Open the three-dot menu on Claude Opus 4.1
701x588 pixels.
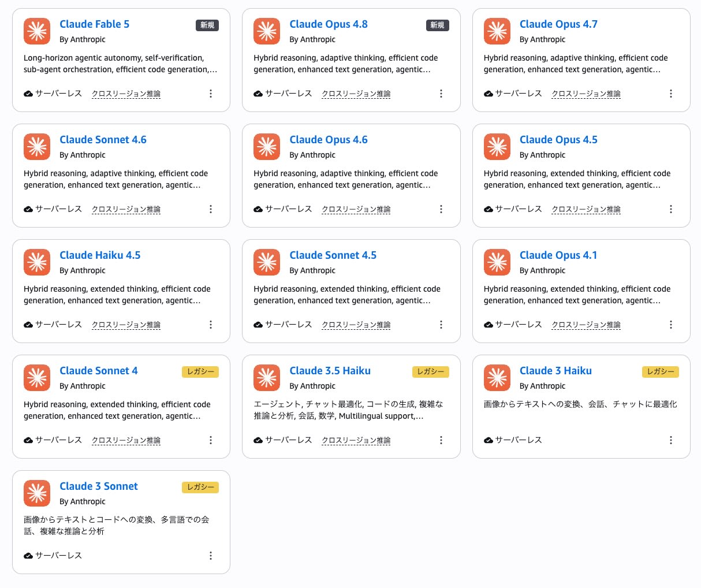tap(671, 325)
